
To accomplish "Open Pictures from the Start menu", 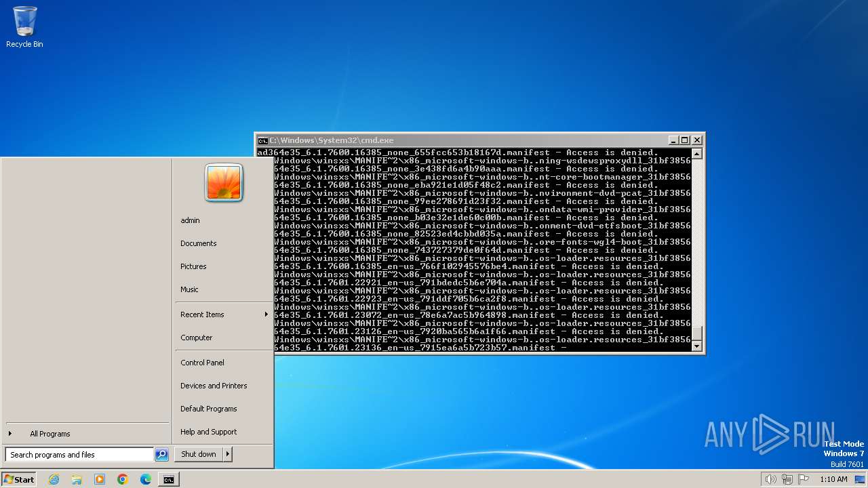I will pos(224,266).
